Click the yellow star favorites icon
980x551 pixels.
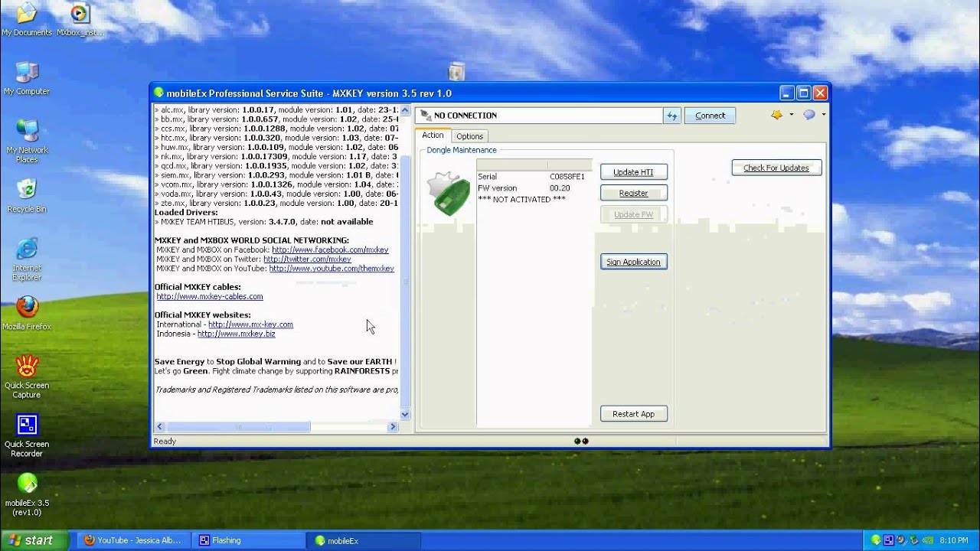pyautogui.click(x=776, y=115)
